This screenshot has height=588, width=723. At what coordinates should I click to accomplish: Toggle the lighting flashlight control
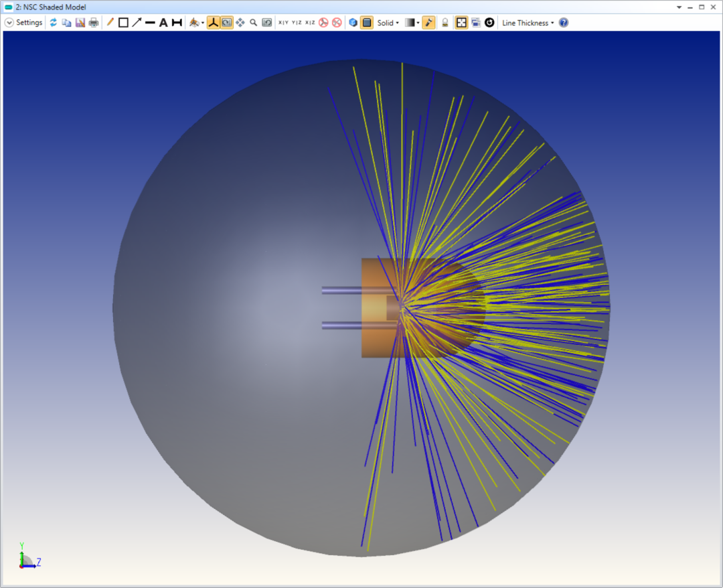[429, 22]
